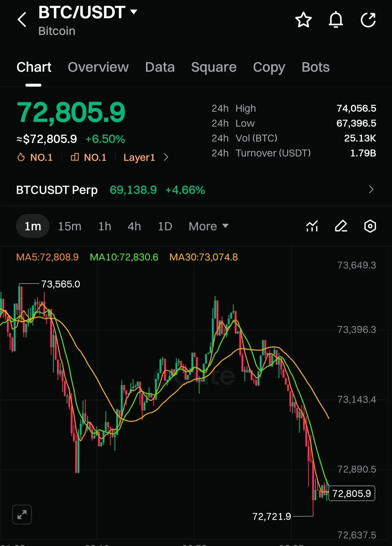Tap the current price label on axis
This screenshot has height=546, width=392.
pyautogui.click(x=352, y=494)
